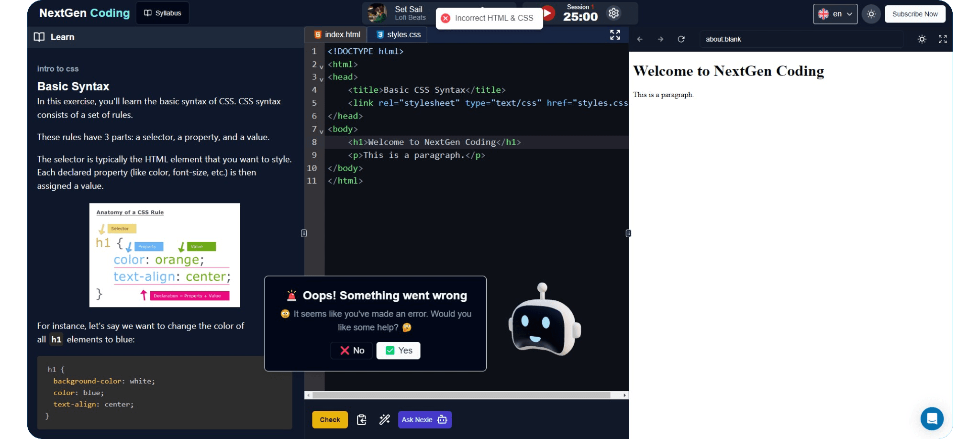The height and width of the screenshot is (439, 980).
Task: Collapse the html tag fold arrow on line 2
Action: 322,66
